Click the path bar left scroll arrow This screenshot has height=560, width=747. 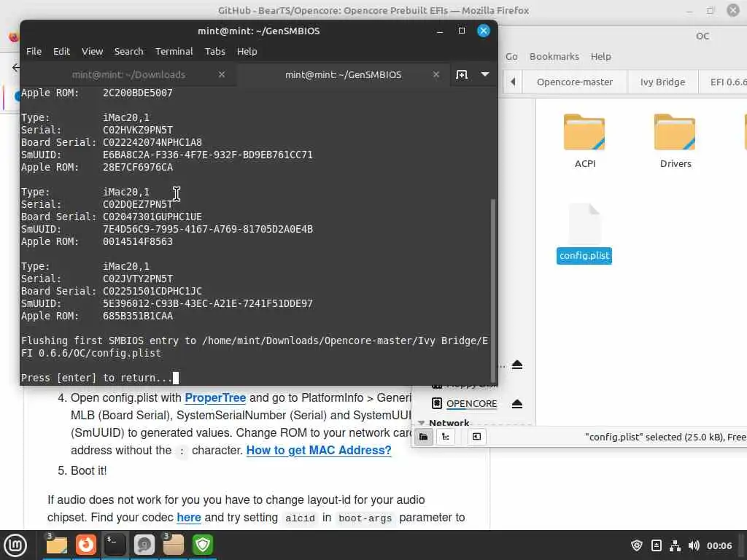tap(513, 82)
